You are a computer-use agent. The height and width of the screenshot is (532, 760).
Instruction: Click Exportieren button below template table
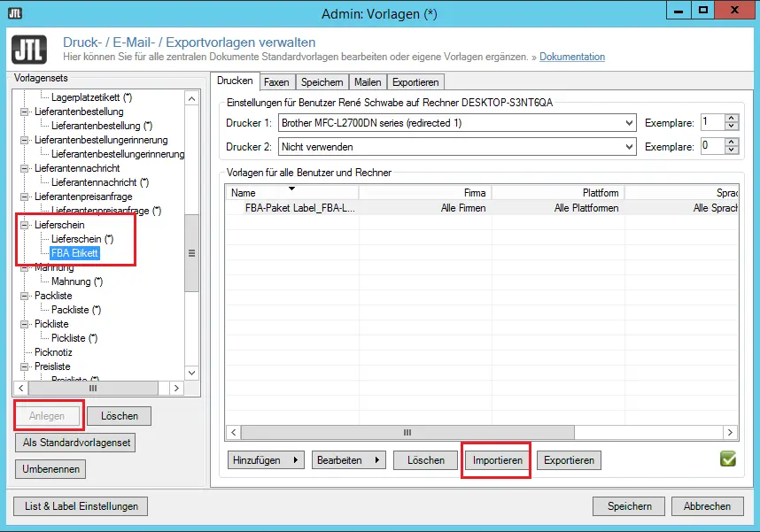point(569,460)
